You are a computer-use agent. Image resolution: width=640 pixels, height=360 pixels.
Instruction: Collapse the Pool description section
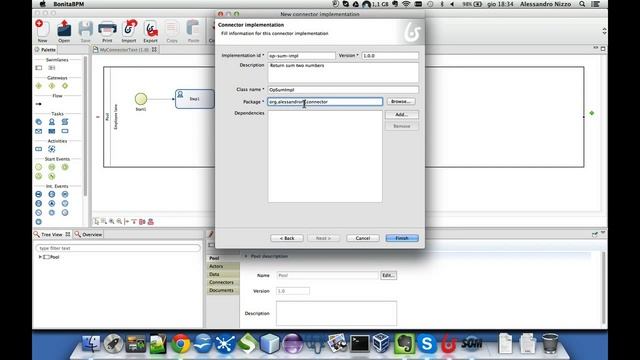click(246, 256)
